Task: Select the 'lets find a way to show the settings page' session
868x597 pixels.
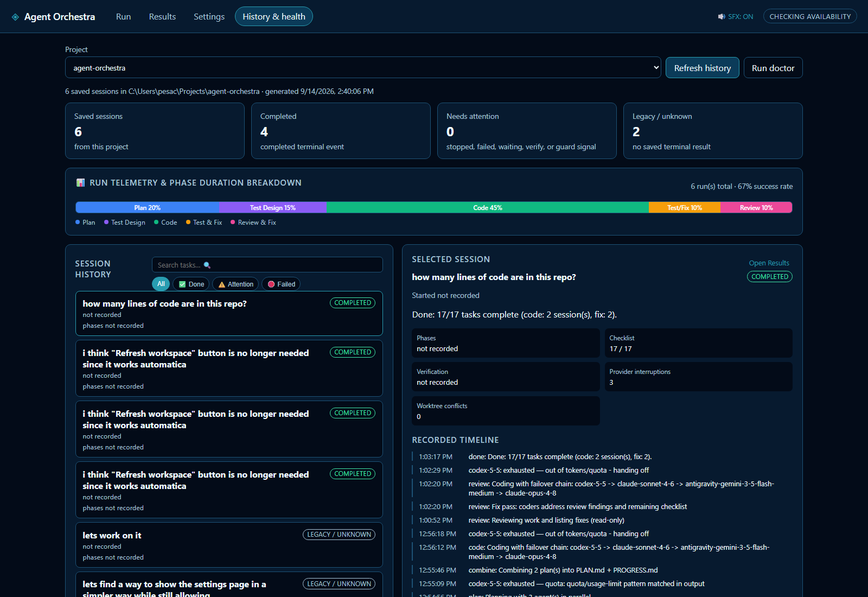Action: pos(229,585)
